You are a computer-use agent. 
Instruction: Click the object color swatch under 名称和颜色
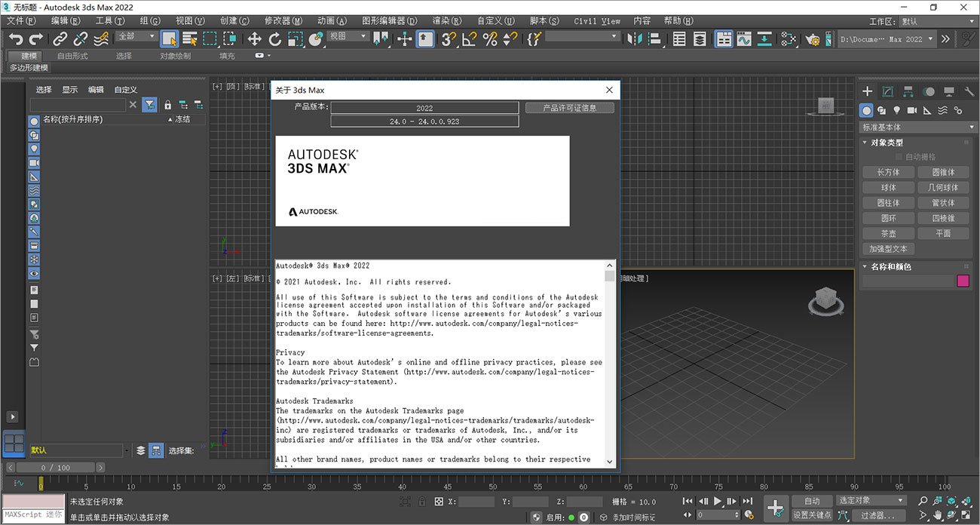coord(963,281)
